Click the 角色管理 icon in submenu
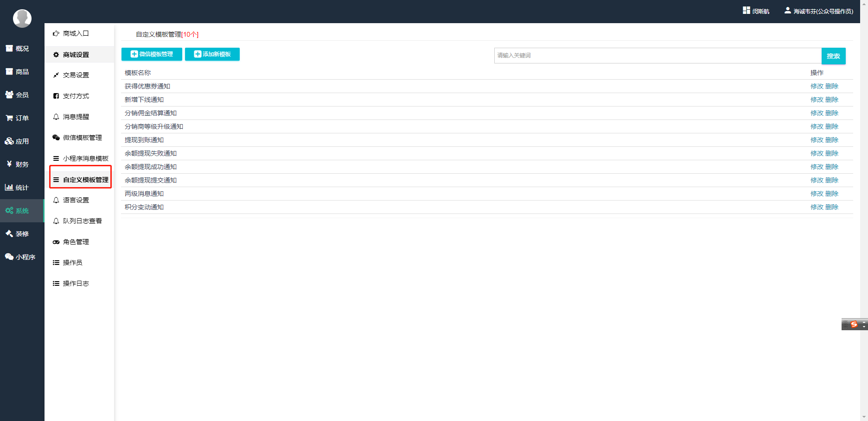Viewport: 868px width, 421px height. [56, 242]
